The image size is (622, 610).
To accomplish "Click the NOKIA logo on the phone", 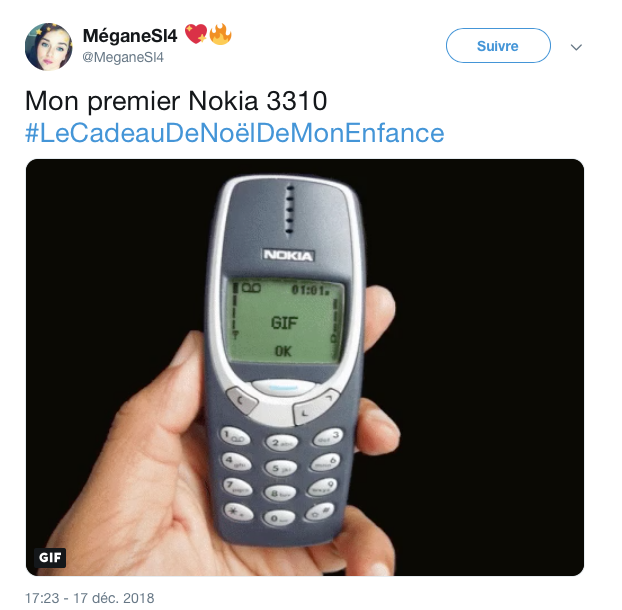I will 288,255.
